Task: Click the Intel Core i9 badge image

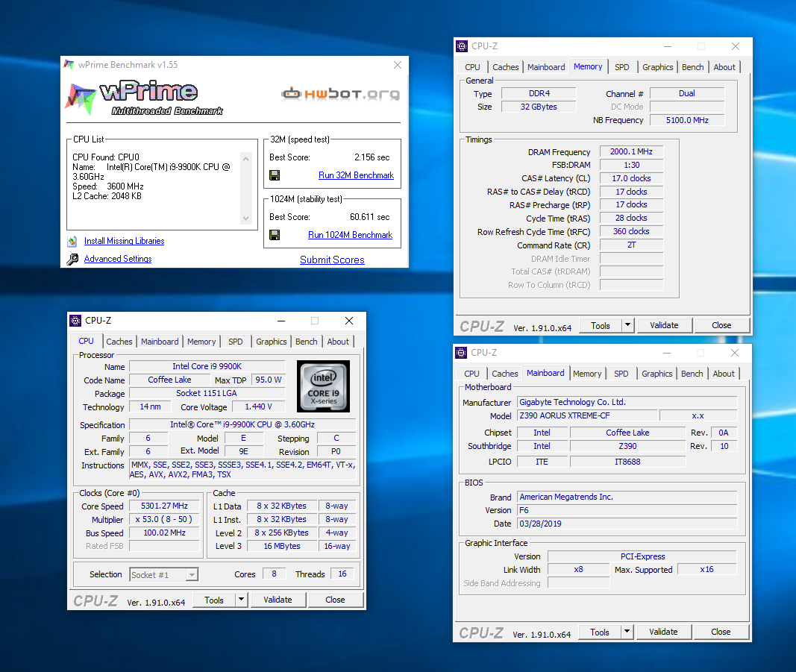Action: tap(322, 385)
